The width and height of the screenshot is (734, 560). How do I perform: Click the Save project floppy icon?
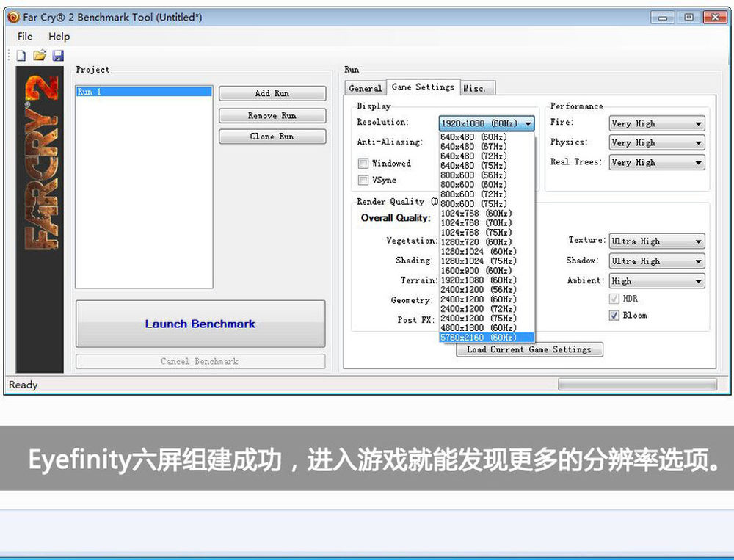(x=57, y=56)
